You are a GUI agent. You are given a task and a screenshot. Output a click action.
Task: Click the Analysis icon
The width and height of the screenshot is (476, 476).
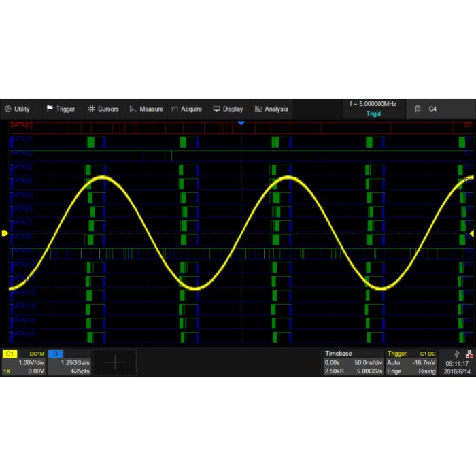pyautogui.click(x=258, y=109)
